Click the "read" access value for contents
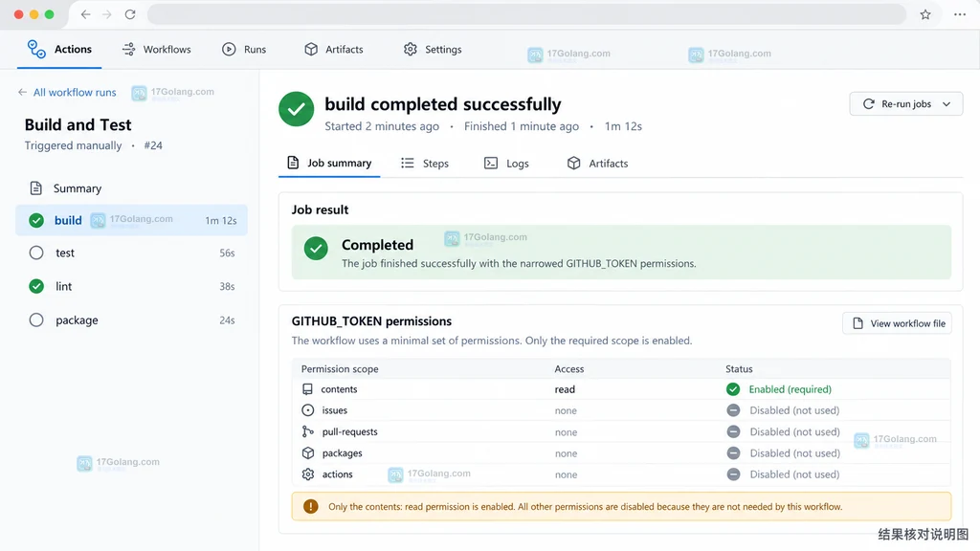The height and width of the screenshot is (551, 980). click(x=565, y=389)
